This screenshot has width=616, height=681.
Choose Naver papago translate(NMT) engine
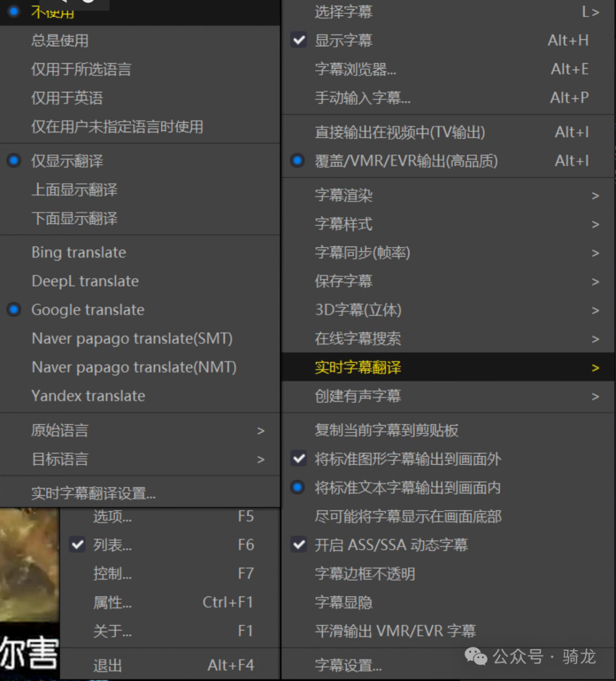[x=133, y=367]
